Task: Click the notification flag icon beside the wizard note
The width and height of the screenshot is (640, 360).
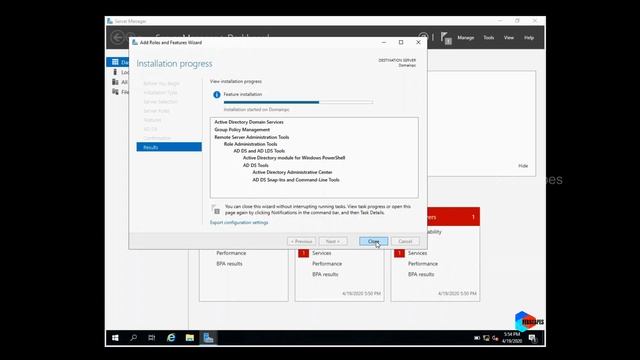Action: click(216, 210)
